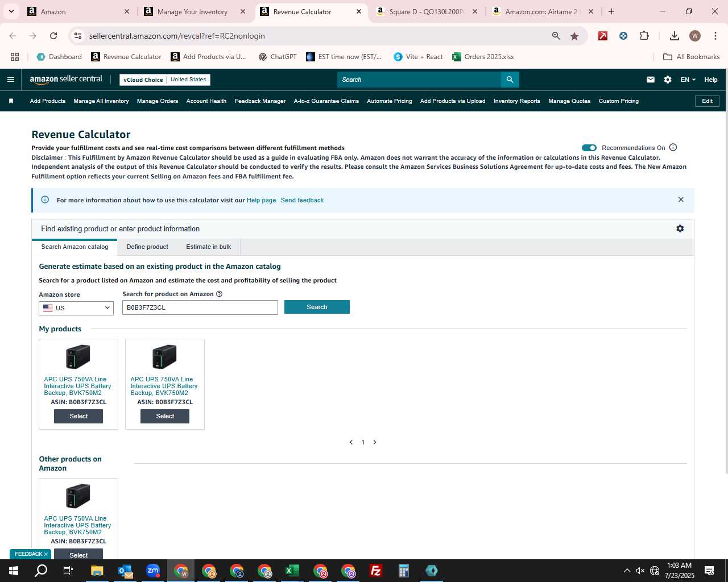Open Orders 2025.xlsx bookmark
Viewport: 728px width, 582px height.
pyautogui.click(x=483, y=57)
